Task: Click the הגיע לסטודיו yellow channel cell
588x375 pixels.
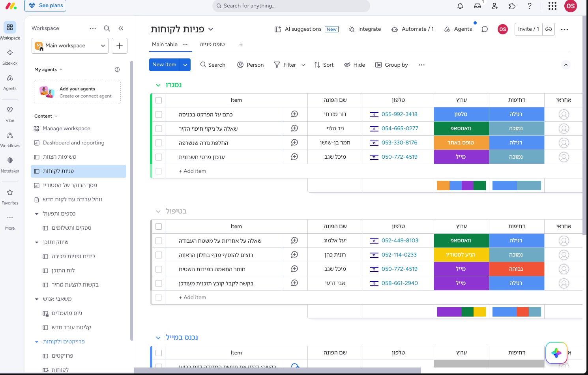Action: coord(461,255)
